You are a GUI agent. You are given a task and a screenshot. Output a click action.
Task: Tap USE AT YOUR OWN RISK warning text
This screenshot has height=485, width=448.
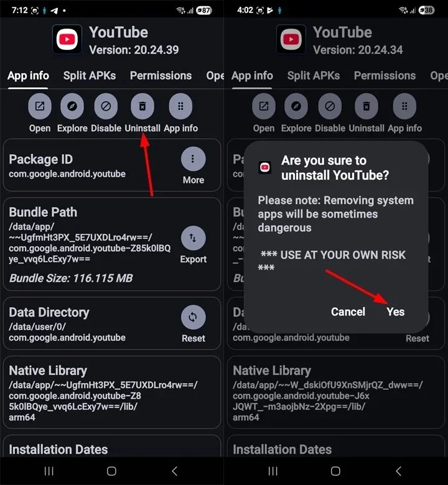coord(332,261)
